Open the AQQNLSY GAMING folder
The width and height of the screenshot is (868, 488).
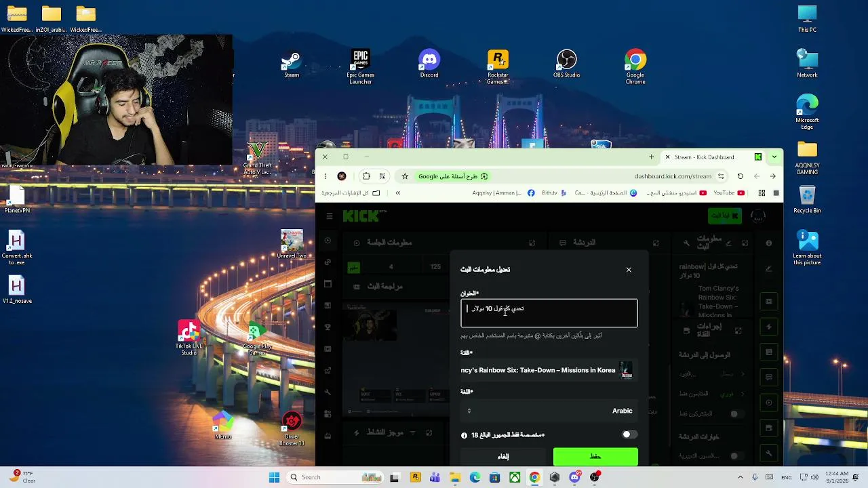click(807, 158)
